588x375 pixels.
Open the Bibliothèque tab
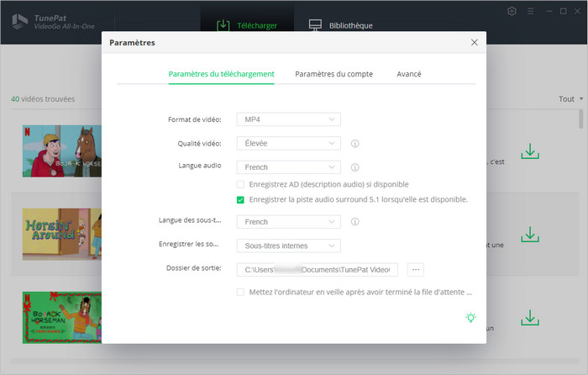[340, 25]
